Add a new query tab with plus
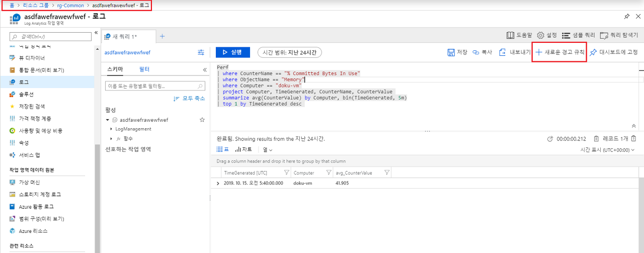 coord(162,36)
